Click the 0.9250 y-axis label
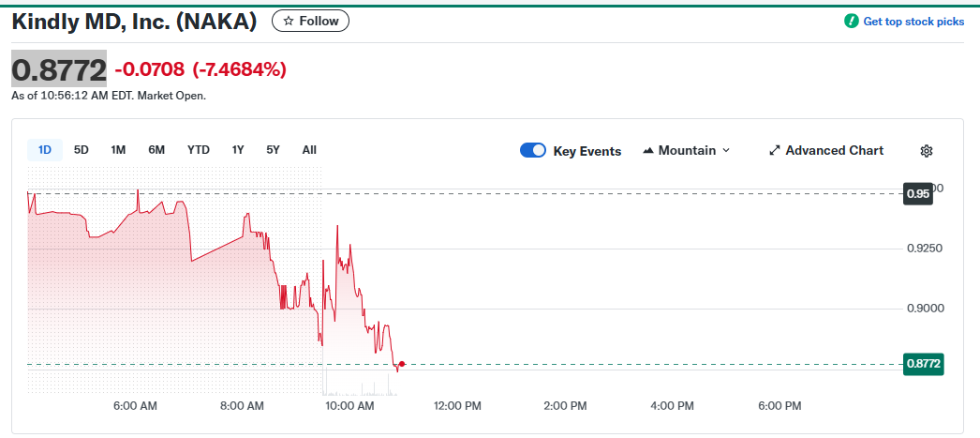This screenshot has width=980, height=438. [925, 249]
